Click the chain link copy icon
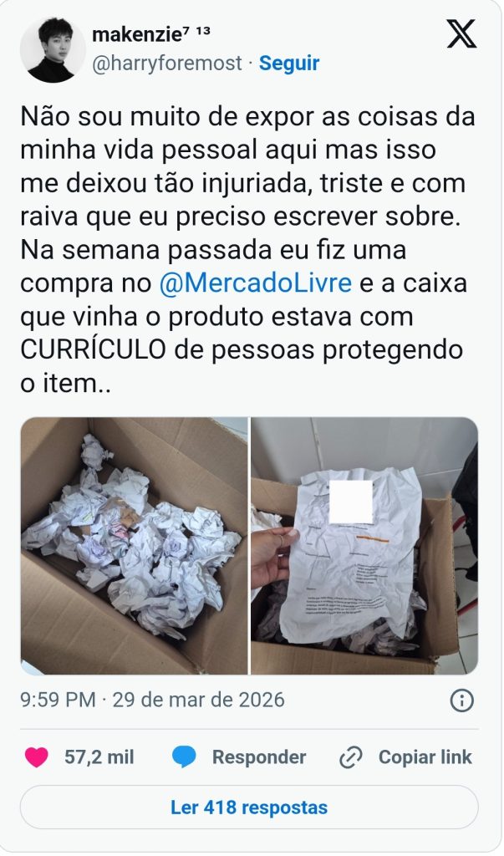The image size is (504, 856). point(351,757)
